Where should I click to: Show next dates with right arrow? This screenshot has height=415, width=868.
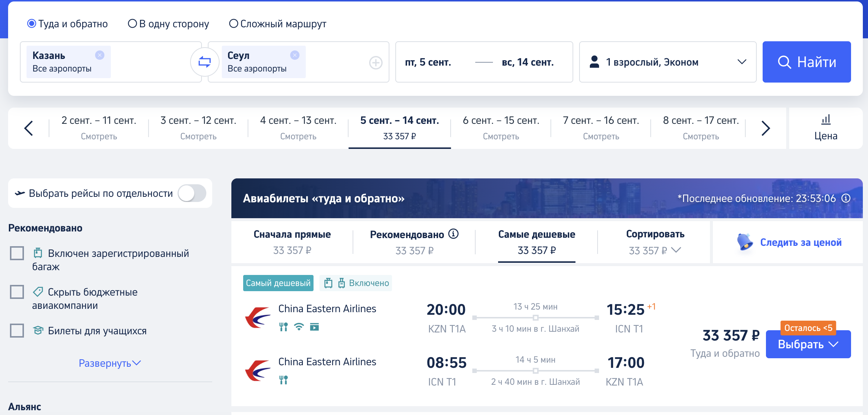766,128
